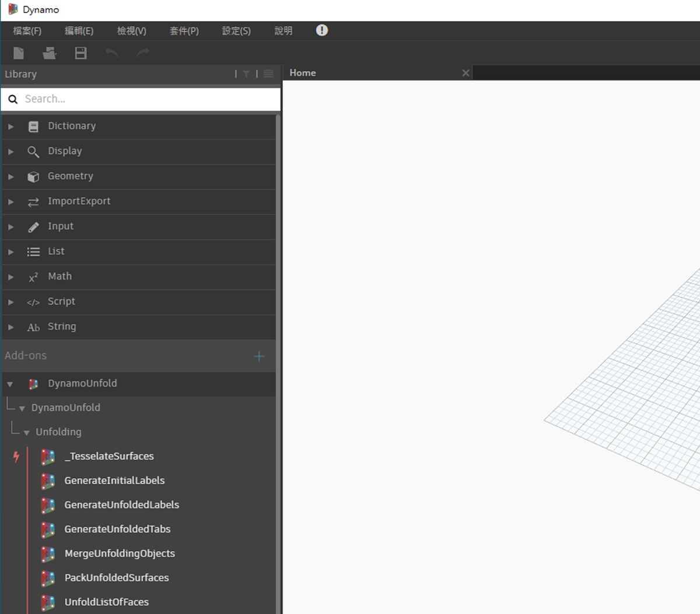Open the 設定(S) menu
Viewport: 700px width, 614px height.
tap(236, 31)
